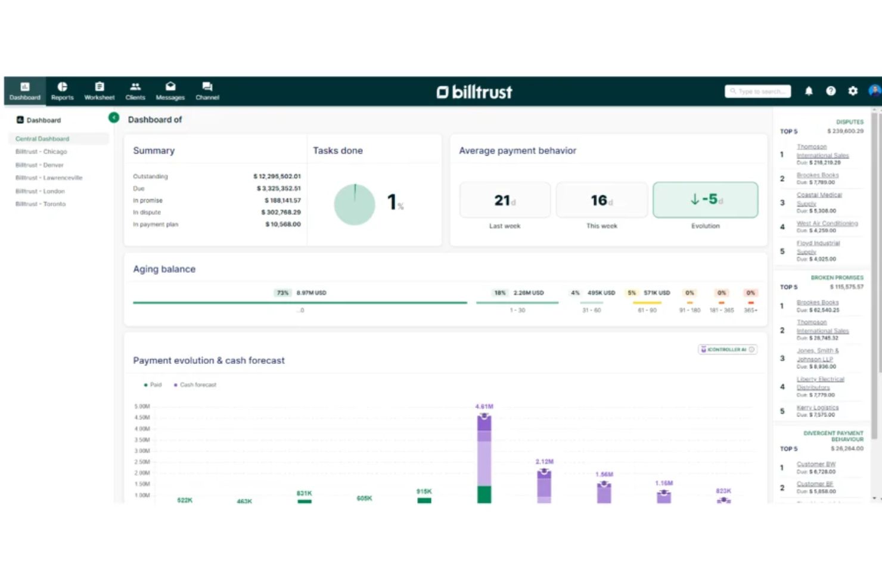
Task: Open the Clients people icon
Action: [x=135, y=86]
